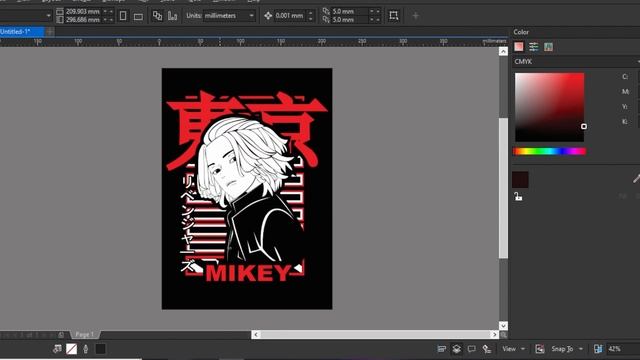This screenshot has height=360, width=640.
Task: Open the Units millimeters dropdown
Action: [229, 16]
